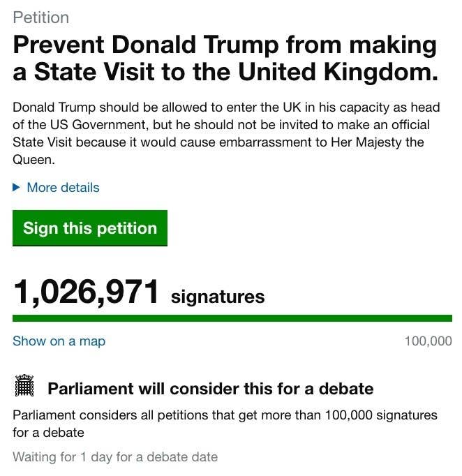This screenshot has width=462, height=476.
Task: Click for a debate text line
Action: (48, 433)
